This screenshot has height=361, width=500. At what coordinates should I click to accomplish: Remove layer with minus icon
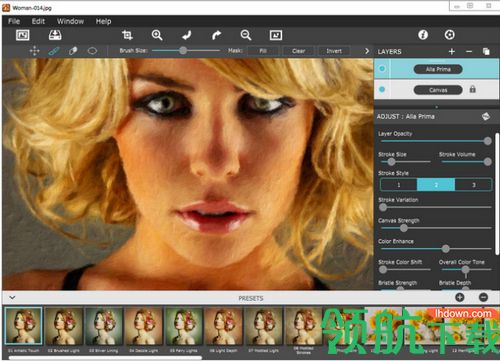(469, 51)
